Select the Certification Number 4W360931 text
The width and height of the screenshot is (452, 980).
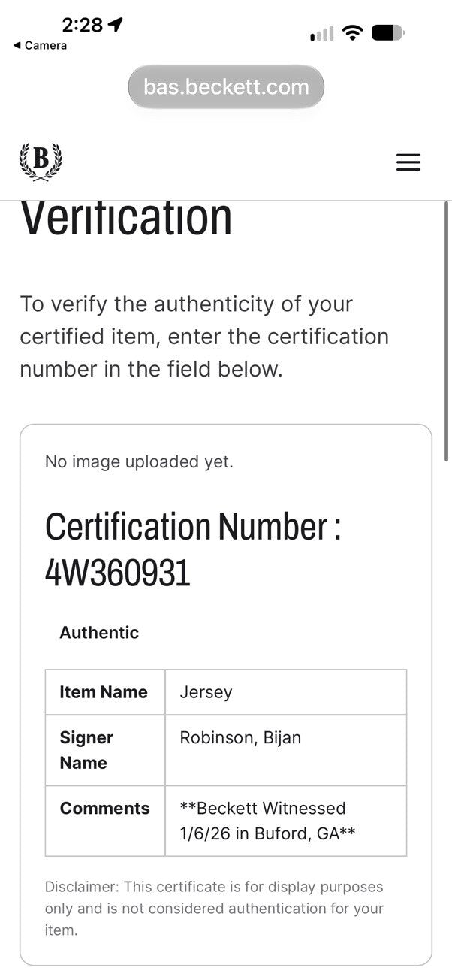[x=193, y=549]
